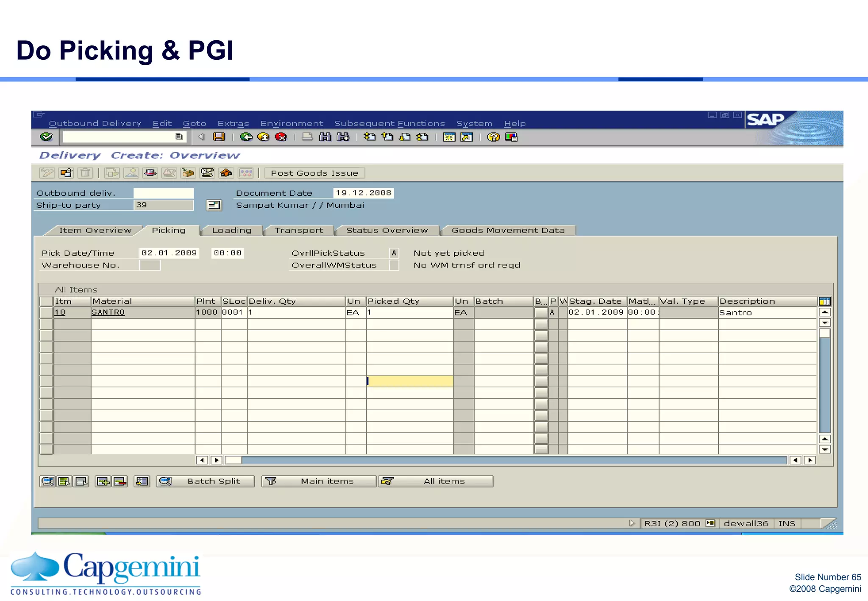Click the Post Goods Issue button

point(314,173)
